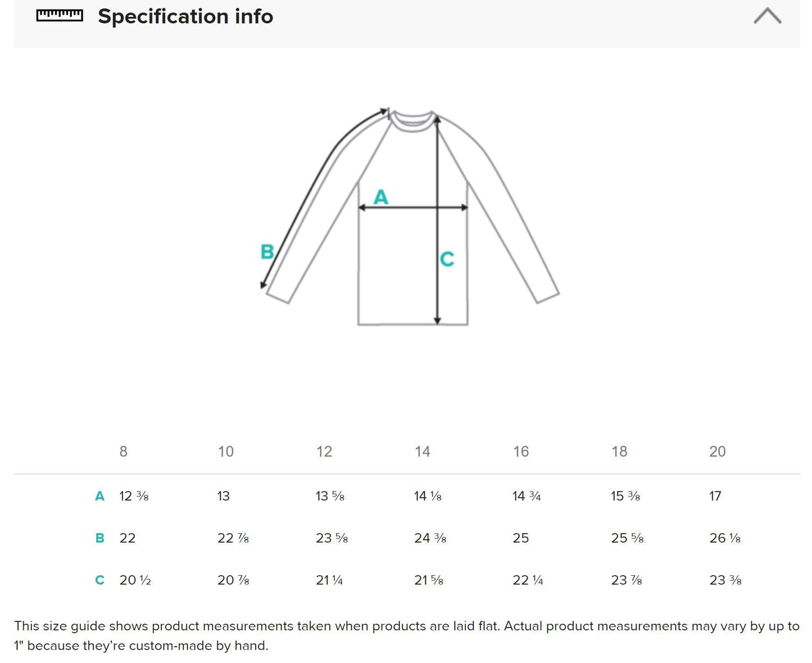Viewport: 812px width, 663px height.
Task: Select the size 8 column header
Action: pyautogui.click(x=124, y=452)
